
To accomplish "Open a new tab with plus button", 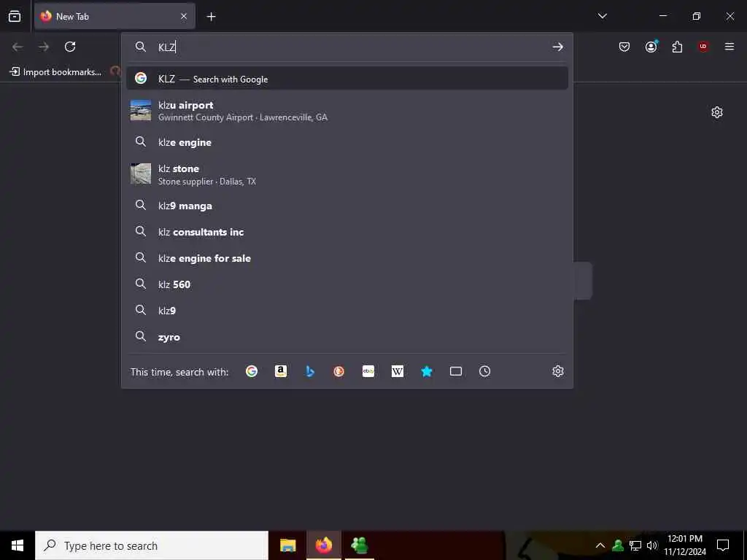I will click(211, 17).
